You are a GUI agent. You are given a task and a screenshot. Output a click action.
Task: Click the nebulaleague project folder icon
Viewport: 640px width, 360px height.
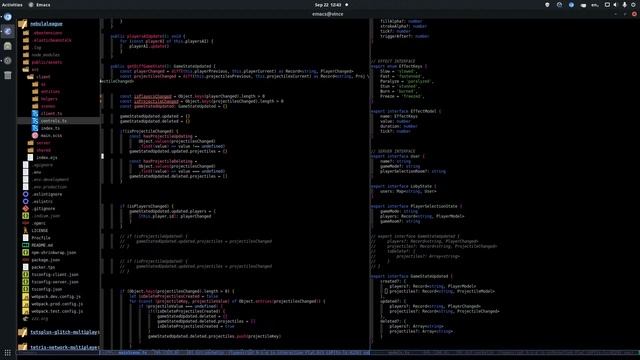click(22, 24)
